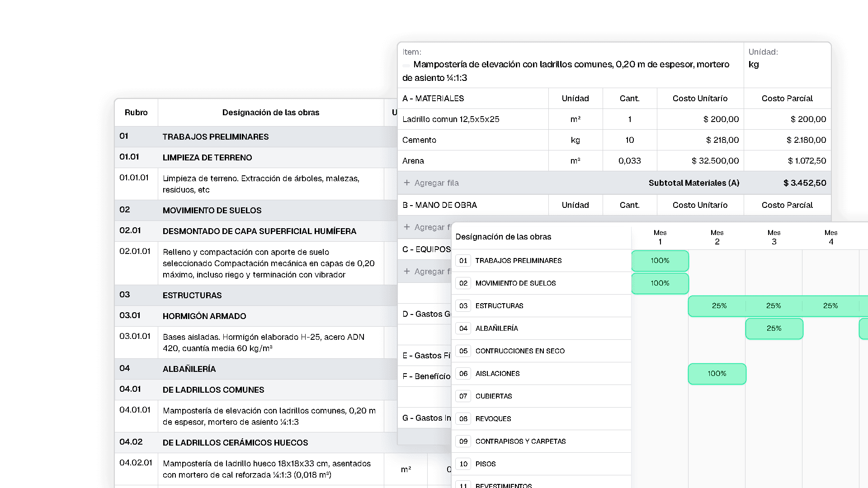Click the 100% bar for Movimiento de Suelos
The image size is (868, 488).
(x=660, y=283)
